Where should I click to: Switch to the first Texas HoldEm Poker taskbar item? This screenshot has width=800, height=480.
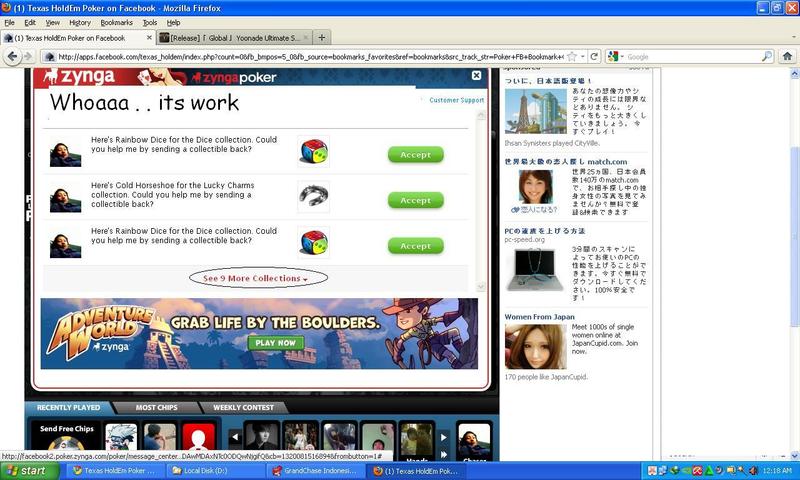coord(114,471)
